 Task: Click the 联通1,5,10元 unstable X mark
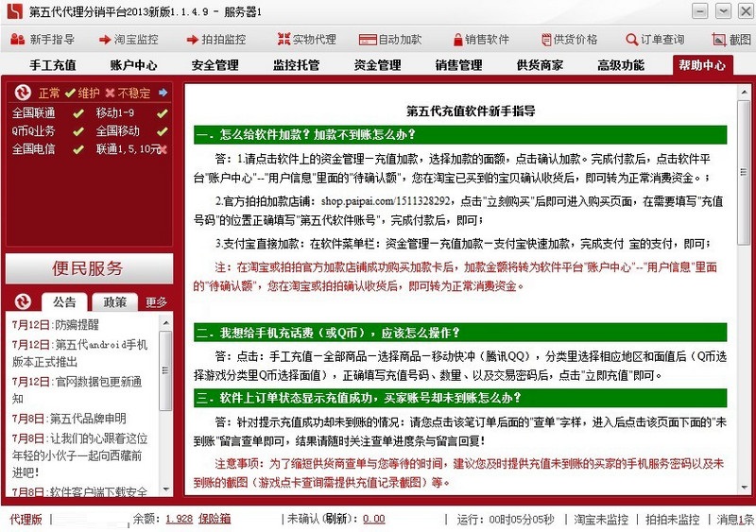click(x=163, y=149)
